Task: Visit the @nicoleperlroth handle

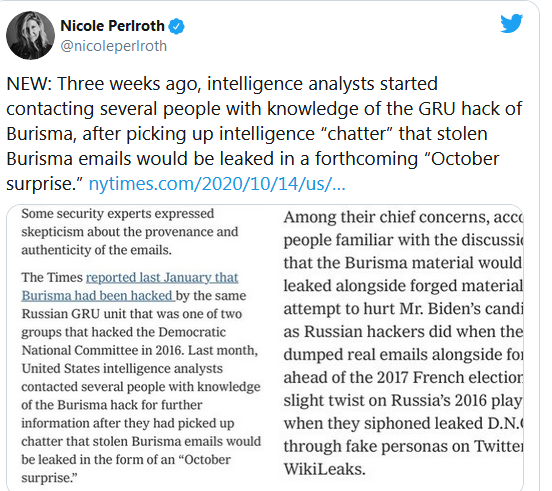Action: pyautogui.click(x=113, y=46)
